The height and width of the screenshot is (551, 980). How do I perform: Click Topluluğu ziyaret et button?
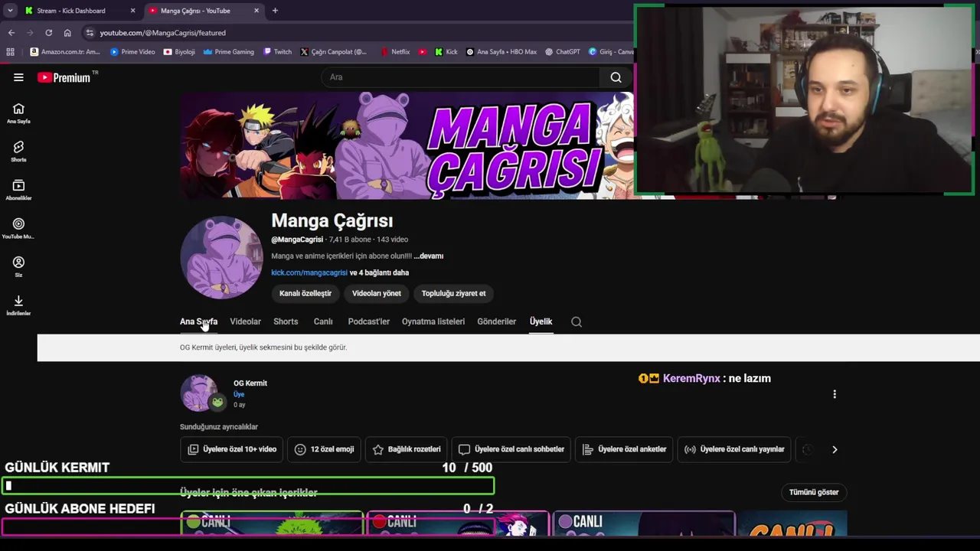click(x=453, y=293)
